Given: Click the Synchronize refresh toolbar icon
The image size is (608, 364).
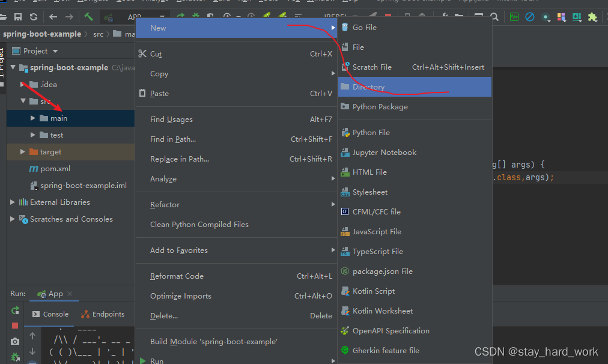Looking at the screenshot, I should [34, 17].
